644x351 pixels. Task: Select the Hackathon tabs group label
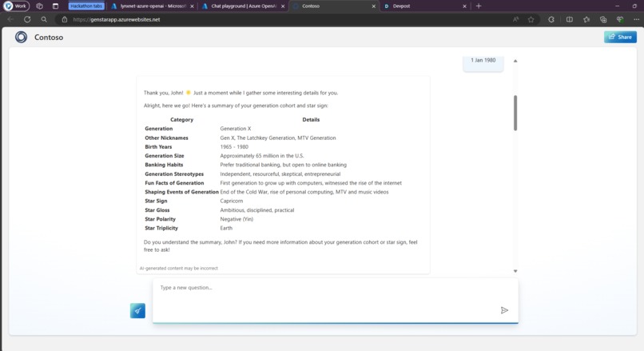click(85, 6)
